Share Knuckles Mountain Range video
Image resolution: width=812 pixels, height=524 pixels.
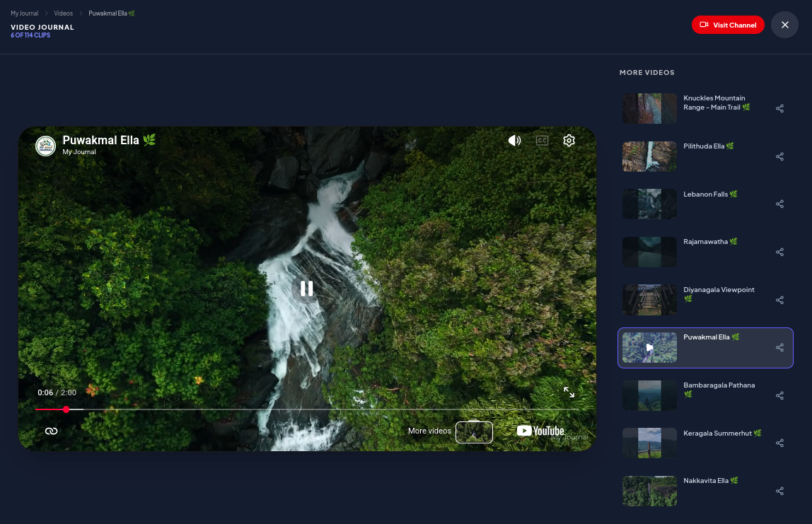tap(779, 108)
